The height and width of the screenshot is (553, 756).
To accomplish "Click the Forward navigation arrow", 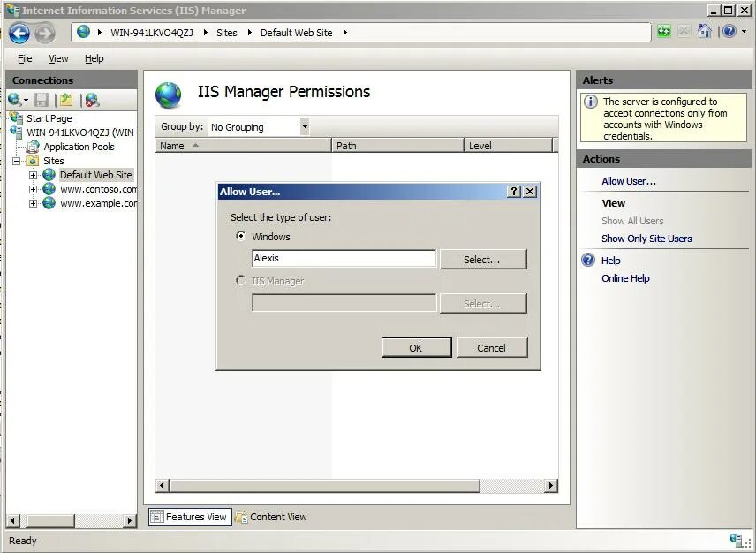I will 45,33.
